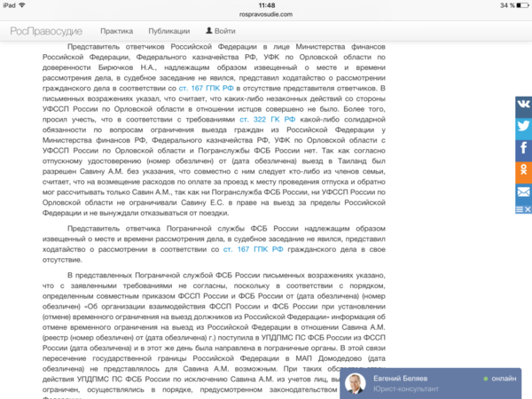Image resolution: width=532 pixels, height=399 pixels.
Task: Click the user icon beside Войти
Action: pos(209,30)
